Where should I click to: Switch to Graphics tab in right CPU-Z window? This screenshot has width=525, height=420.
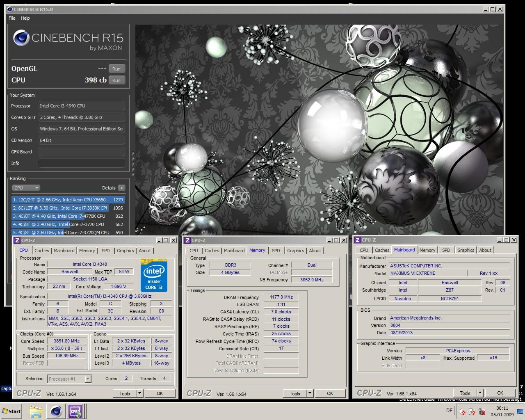pyautogui.click(x=466, y=250)
